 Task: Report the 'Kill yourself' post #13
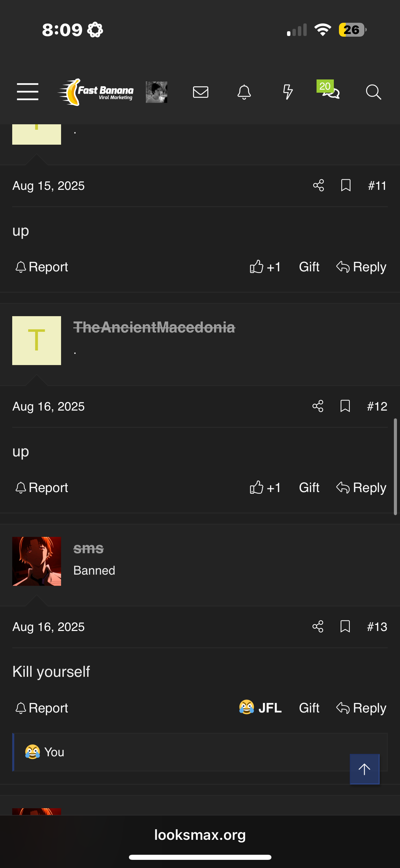point(42,708)
